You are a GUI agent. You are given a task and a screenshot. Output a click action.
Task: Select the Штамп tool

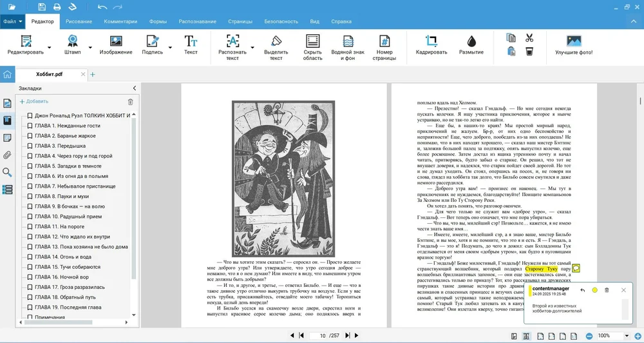coord(73,45)
